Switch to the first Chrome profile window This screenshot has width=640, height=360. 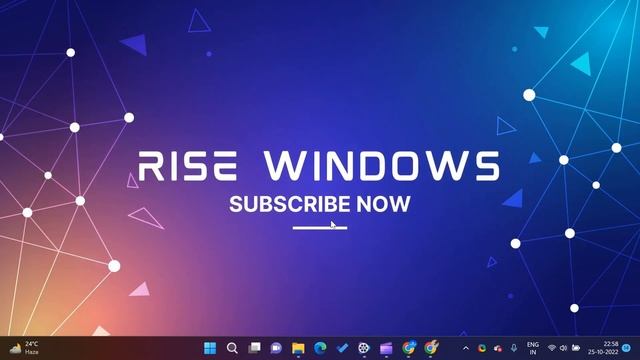click(x=409, y=348)
